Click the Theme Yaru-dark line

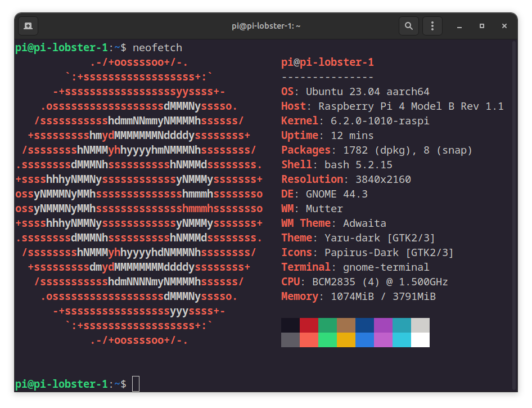(358, 237)
